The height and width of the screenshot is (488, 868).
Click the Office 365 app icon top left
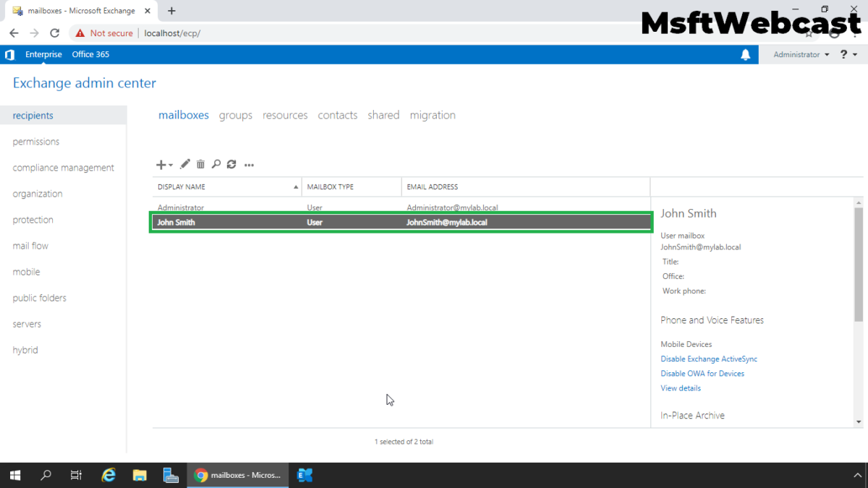tap(9, 54)
